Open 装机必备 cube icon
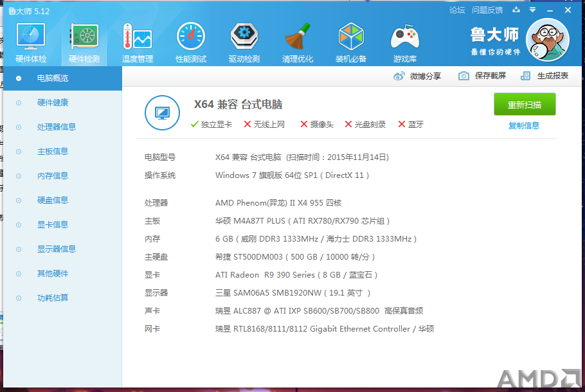585x392 pixels. (x=351, y=42)
